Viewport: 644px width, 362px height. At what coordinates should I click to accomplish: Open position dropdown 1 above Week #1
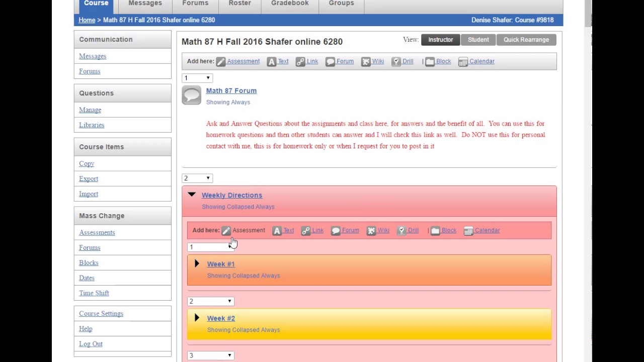tap(210, 247)
